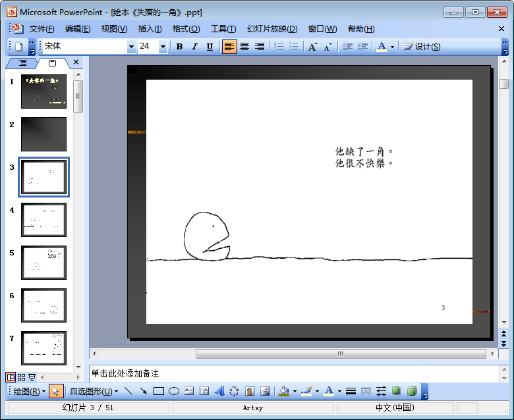Image resolution: width=514 pixels, height=420 pixels.
Task: Open Line Style options
Action: click(x=351, y=391)
